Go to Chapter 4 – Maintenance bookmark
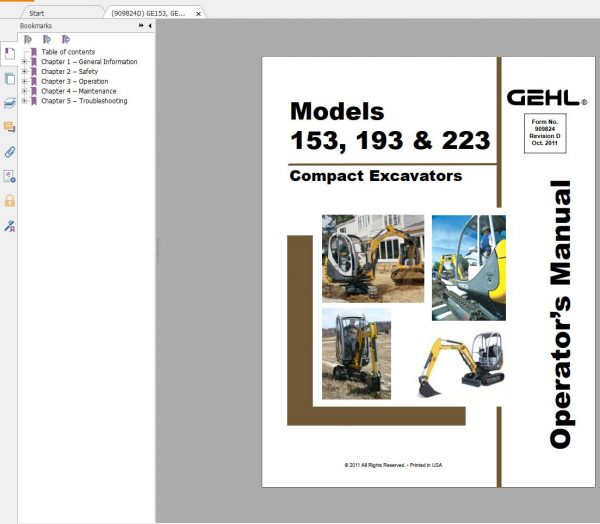 click(x=79, y=91)
